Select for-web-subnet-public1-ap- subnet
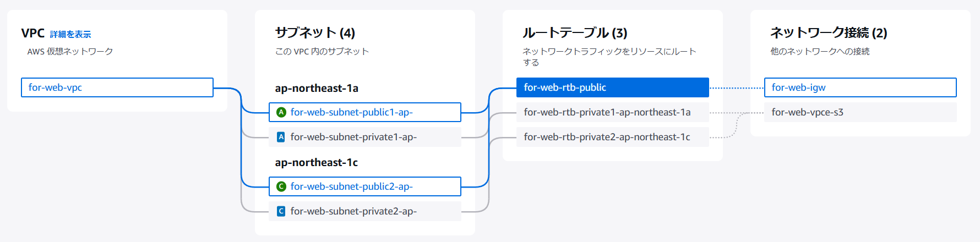 click(x=365, y=112)
